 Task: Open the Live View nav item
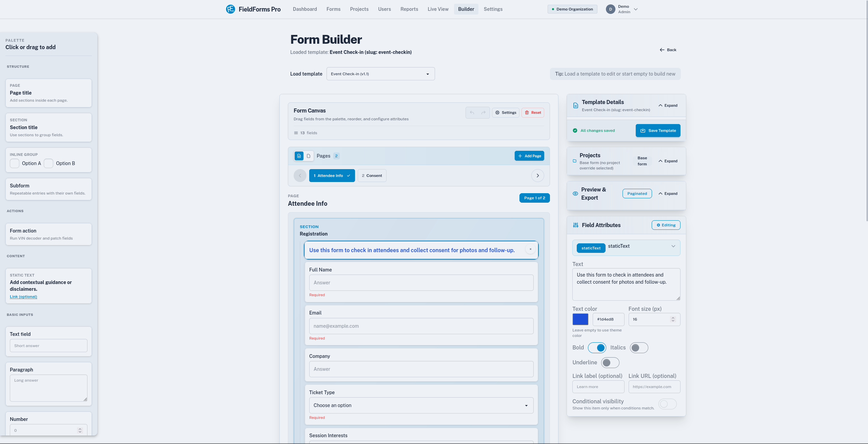(438, 9)
